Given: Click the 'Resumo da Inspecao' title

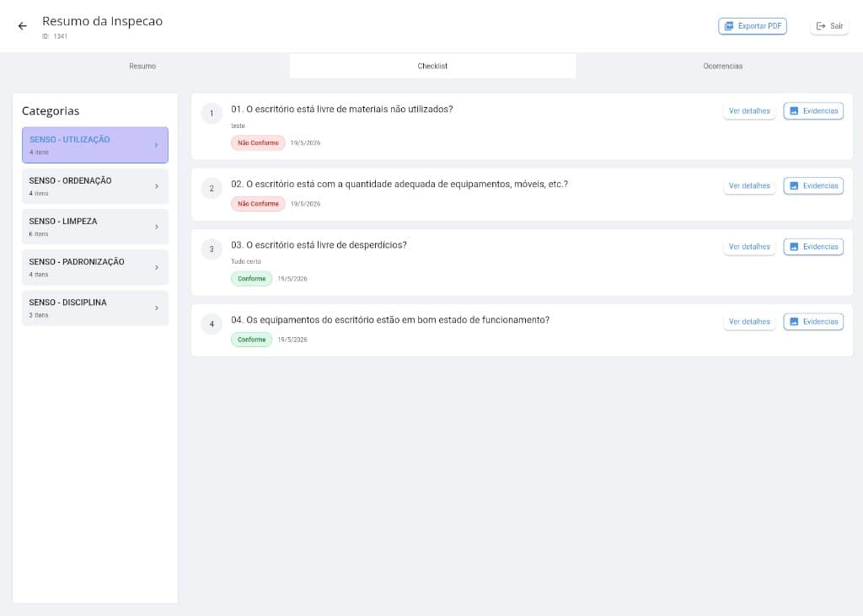Looking at the screenshot, I should click(x=102, y=21).
